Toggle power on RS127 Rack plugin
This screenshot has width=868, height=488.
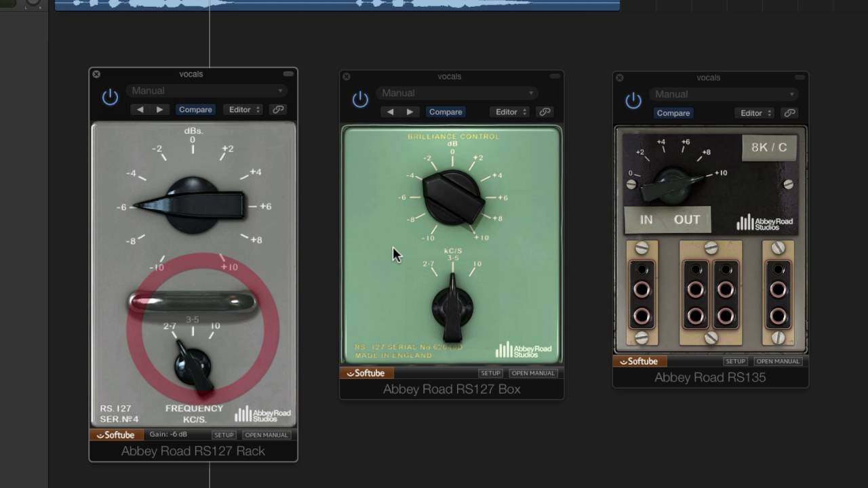110,98
